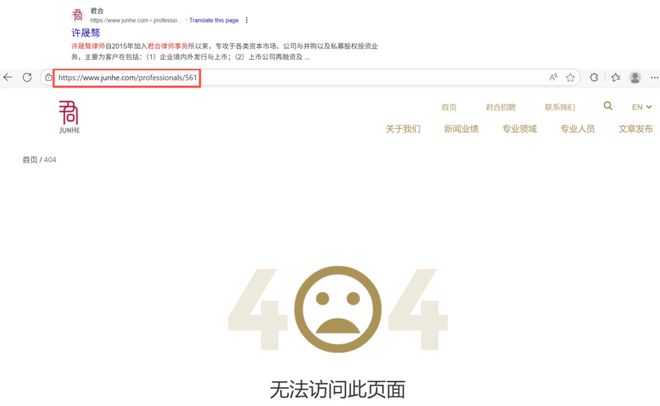Image resolution: width=660 pixels, height=406 pixels.
Task: Open 专业人员 navigation menu
Action: point(578,129)
